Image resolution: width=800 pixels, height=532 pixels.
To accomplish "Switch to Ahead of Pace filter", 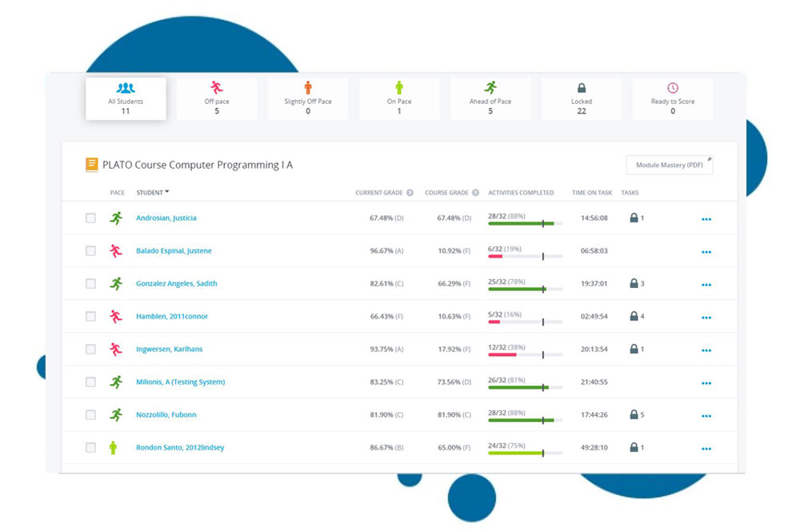I will tap(490, 98).
